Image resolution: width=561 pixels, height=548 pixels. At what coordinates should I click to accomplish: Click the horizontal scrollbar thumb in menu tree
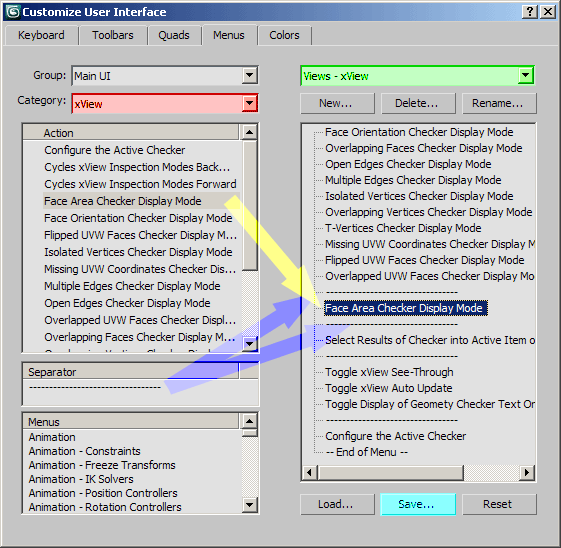[x=391, y=473]
